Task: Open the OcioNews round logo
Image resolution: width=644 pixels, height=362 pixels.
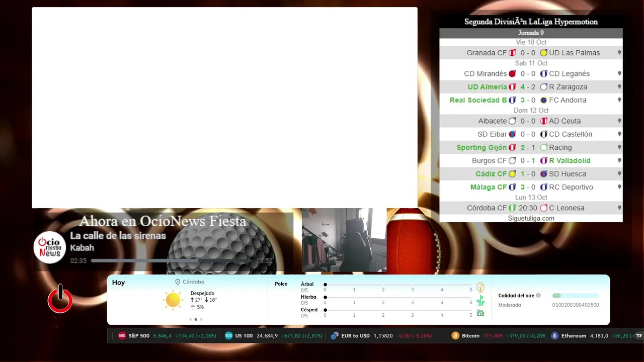Action: click(50, 247)
